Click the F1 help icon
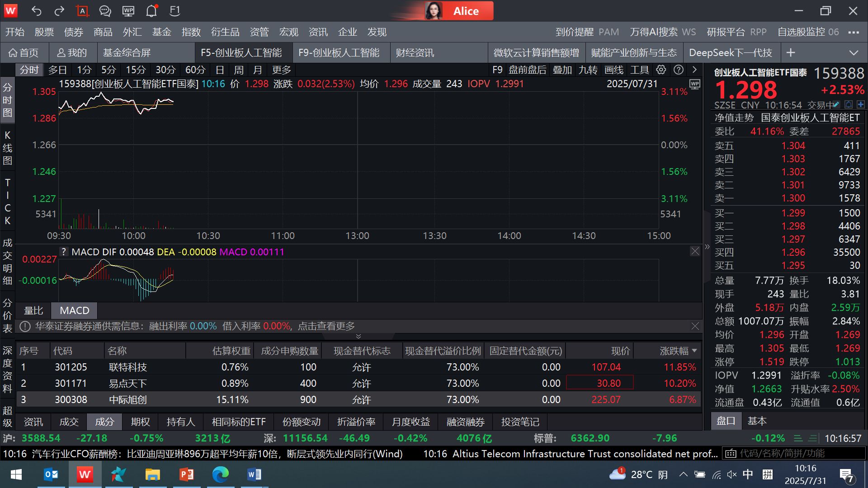Viewport: 868px width, 488px height. (x=175, y=11)
